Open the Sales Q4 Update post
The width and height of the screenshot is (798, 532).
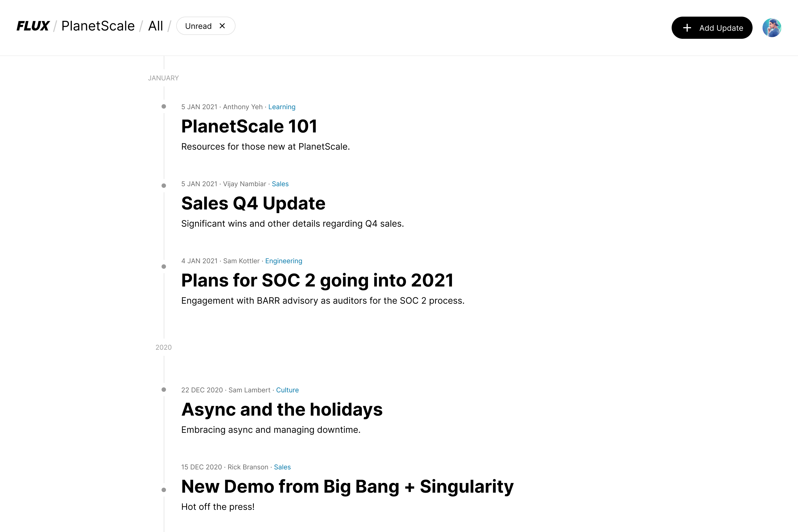[253, 203]
